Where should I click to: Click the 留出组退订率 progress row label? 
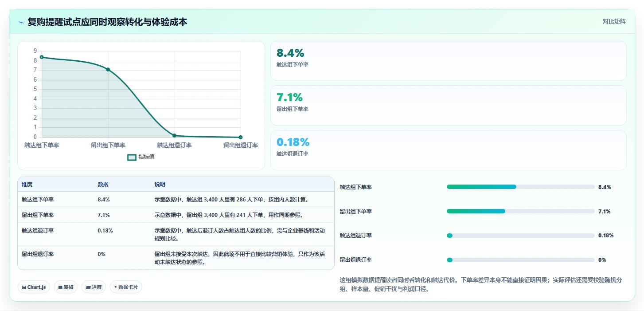tap(356, 260)
